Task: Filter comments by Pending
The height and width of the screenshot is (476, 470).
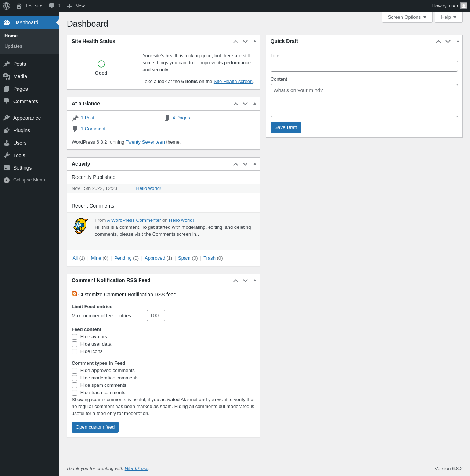Action: (123, 258)
